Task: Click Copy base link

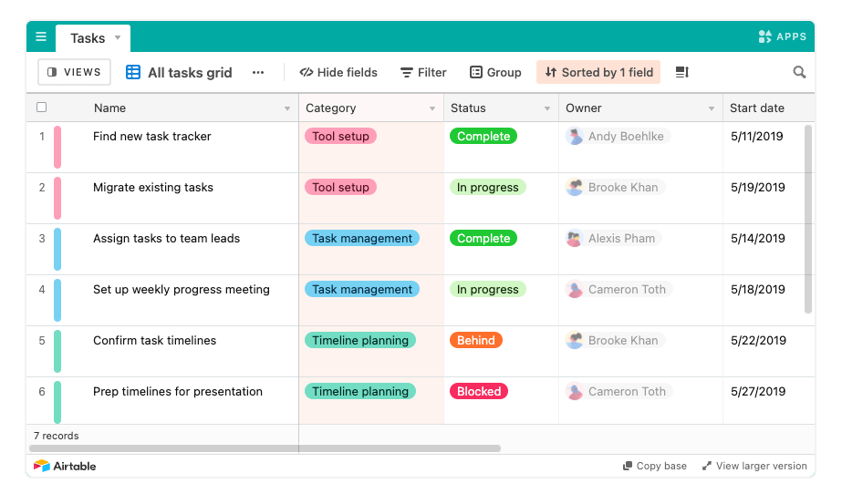Action: 655,466
